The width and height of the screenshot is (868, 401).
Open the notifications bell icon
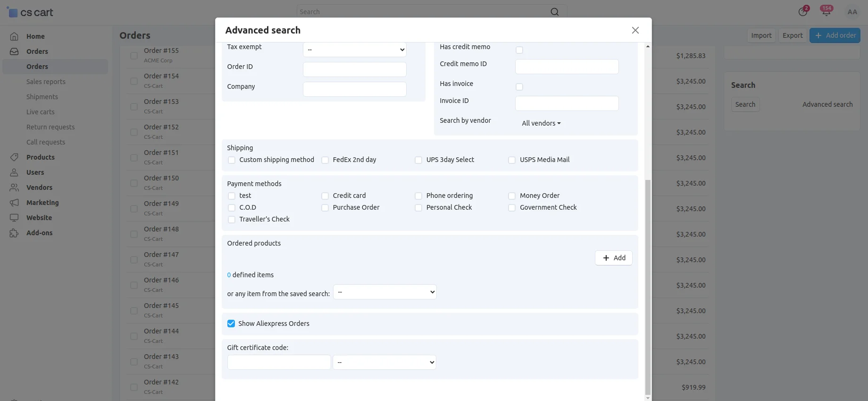826,12
